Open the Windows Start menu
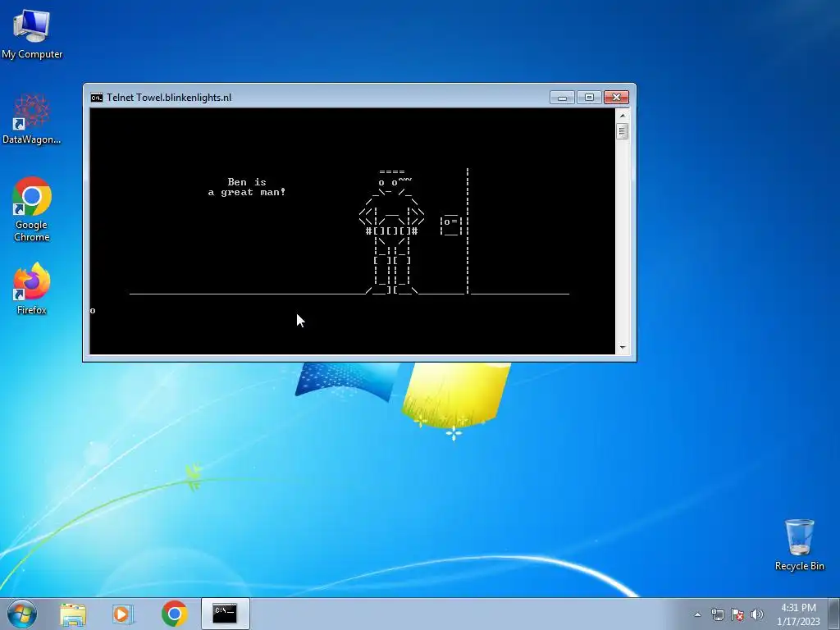This screenshot has height=630, width=840. click(x=22, y=614)
